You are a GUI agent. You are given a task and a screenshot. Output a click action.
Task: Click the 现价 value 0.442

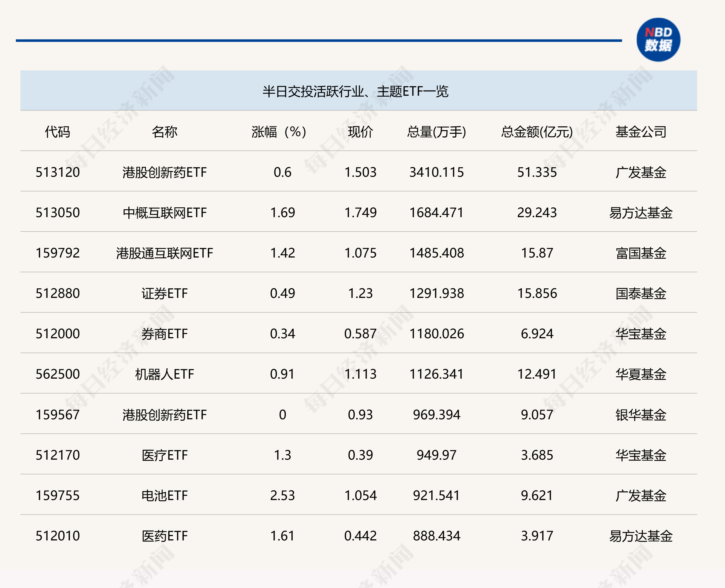[x=360, y=536]
